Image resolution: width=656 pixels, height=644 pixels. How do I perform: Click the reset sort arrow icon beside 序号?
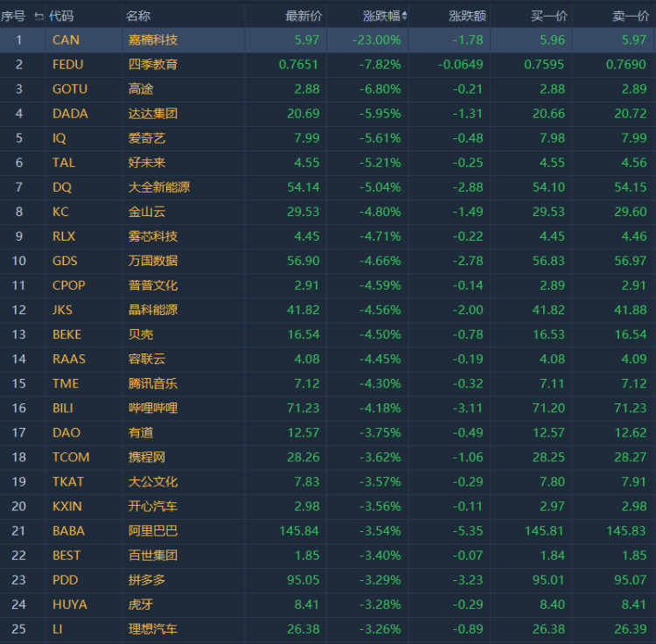(38, 17)
